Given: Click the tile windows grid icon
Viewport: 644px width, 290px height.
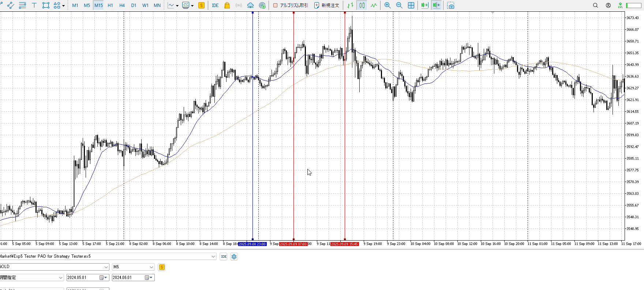Looking at the screenshot, I should [411, 5].
